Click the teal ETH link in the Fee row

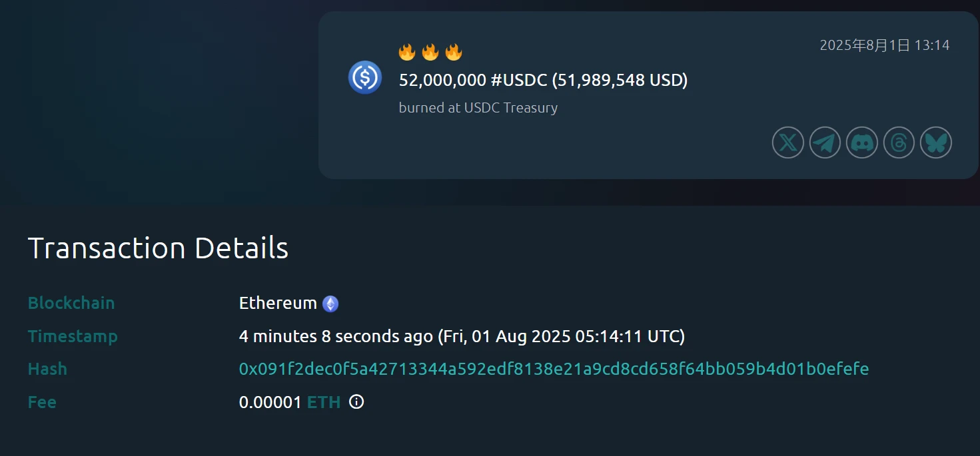click(x=324, y=402)
